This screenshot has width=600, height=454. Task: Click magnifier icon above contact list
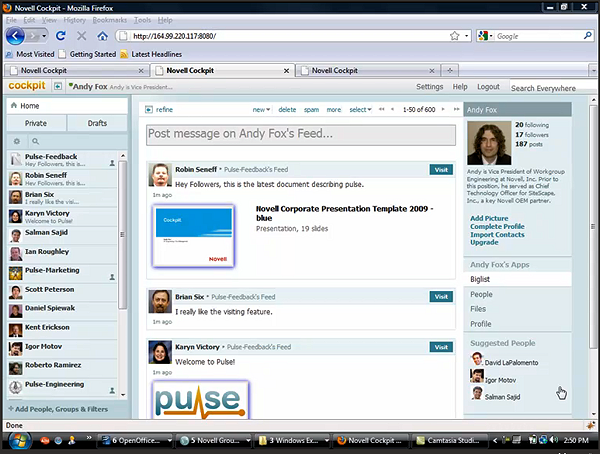(x=36, y=141)
